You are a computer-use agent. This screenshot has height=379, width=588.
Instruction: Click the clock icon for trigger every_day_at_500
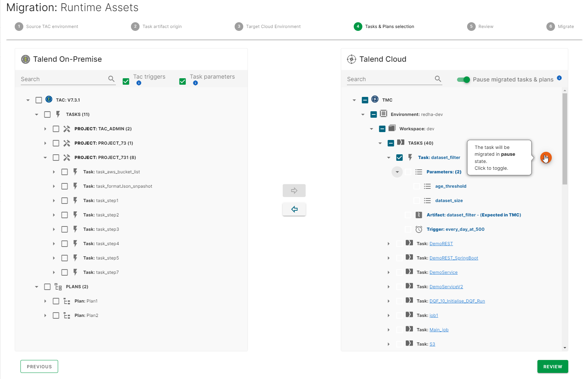point(419,229)
